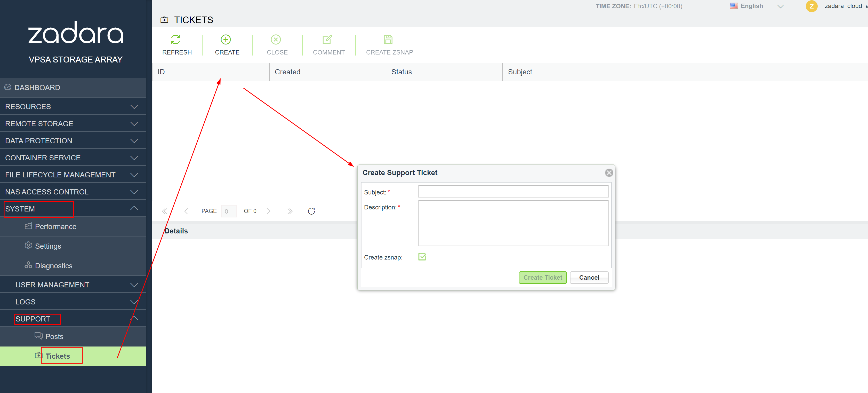Open the language dropdown arrow
This screenshot has width=868, height=393.
click(780, 6)
